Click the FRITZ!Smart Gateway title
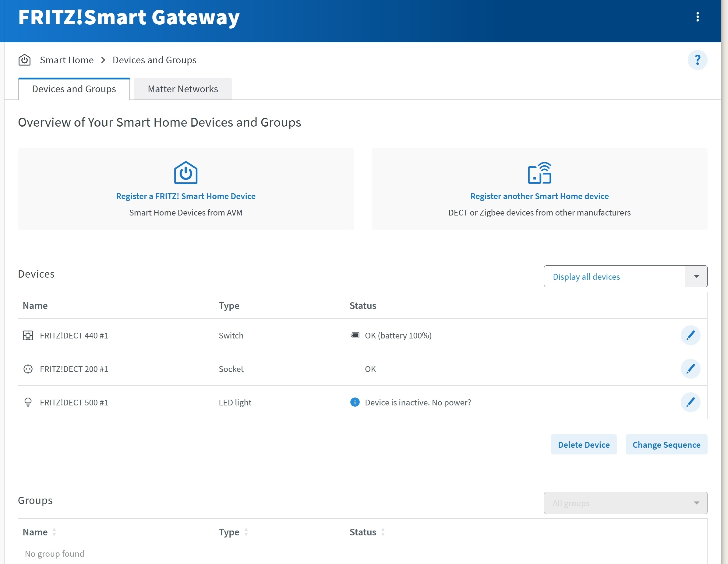Screen dimensions: 728x564 [x=129, y=17]
